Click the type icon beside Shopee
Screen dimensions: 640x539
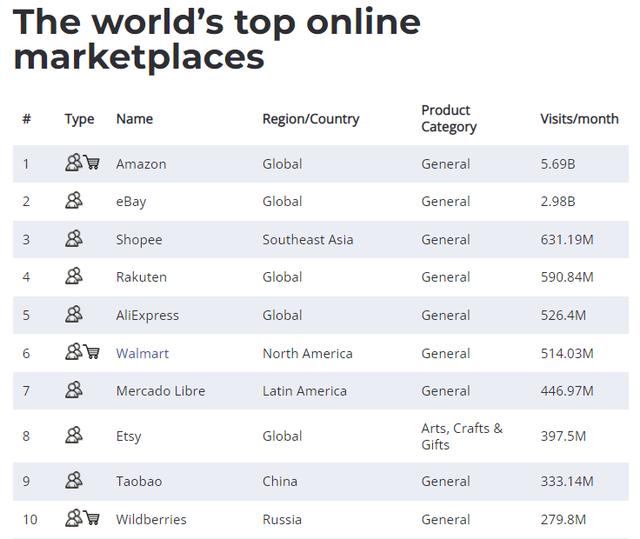(73, 239)
